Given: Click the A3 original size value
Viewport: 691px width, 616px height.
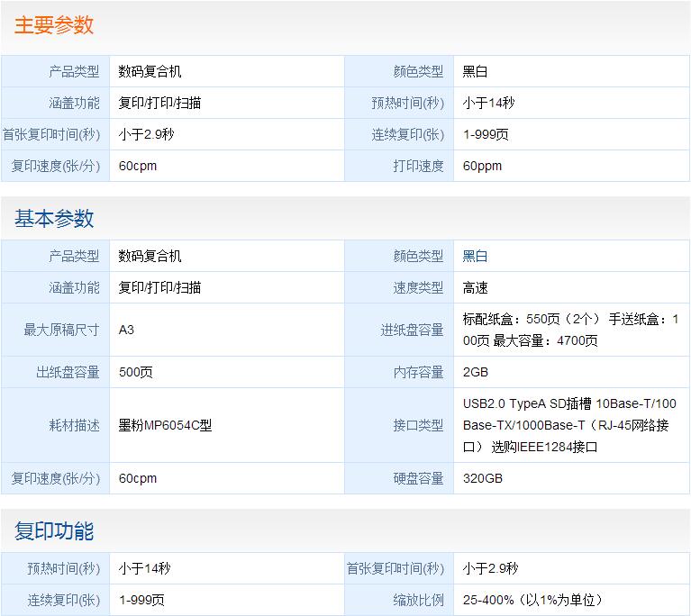Looking at the screenshot, I should click(126, 330).
